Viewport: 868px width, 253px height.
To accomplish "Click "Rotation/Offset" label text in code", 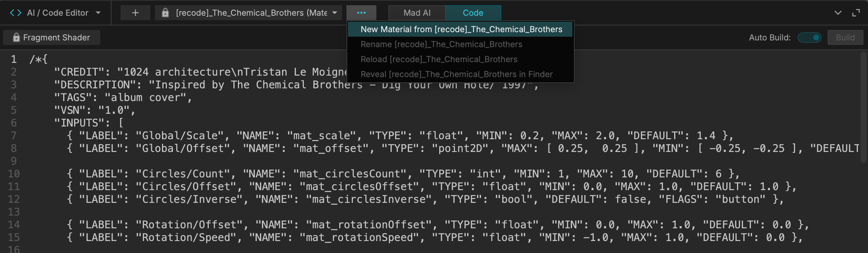I will coord(189,225).
